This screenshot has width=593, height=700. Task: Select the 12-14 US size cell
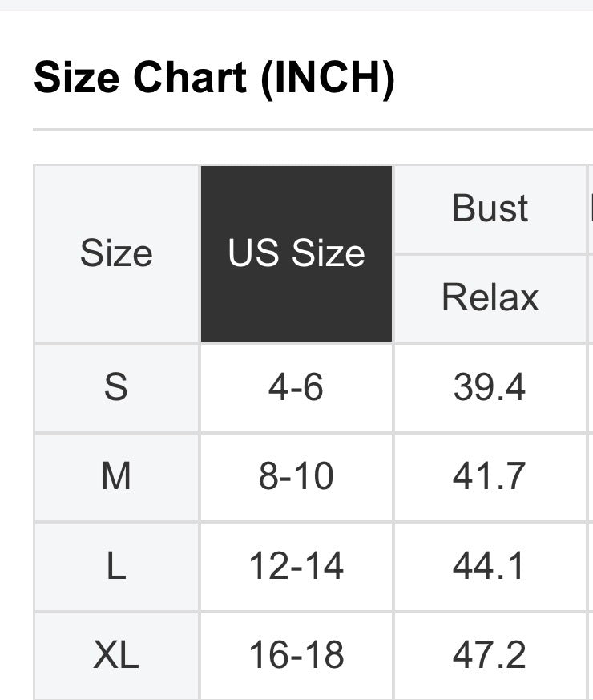pos(296,566)
